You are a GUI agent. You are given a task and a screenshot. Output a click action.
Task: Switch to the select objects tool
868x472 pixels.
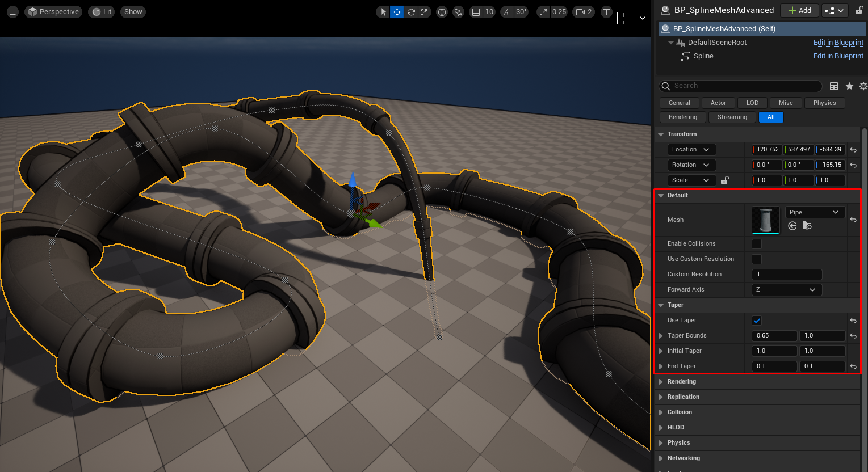click(x=383, y=12)
